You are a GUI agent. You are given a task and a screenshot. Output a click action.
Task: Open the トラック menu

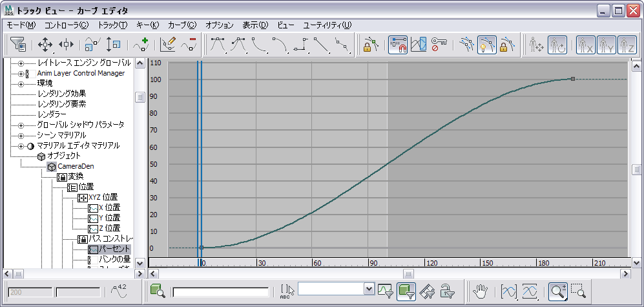pyautogui.click(x=112, y=25)
